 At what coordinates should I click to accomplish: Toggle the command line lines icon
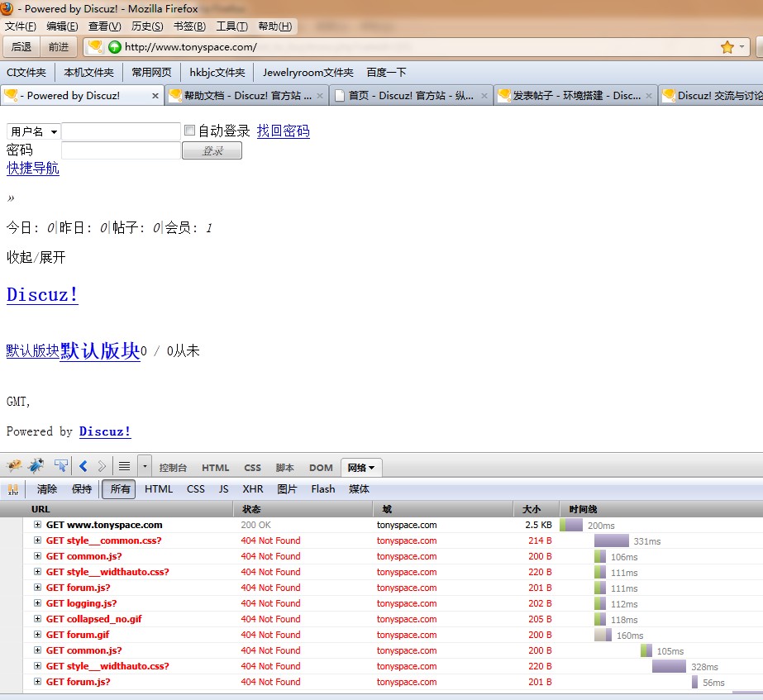[x=124, y=466]
